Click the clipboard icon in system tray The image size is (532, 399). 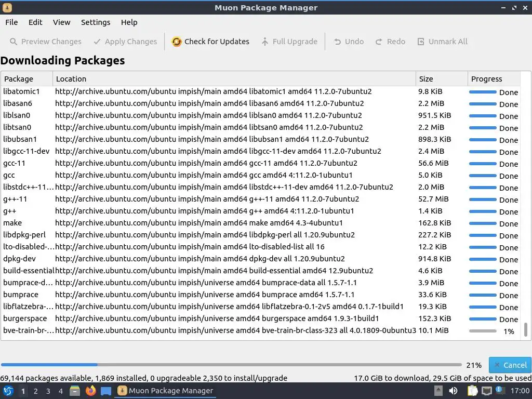472,391
